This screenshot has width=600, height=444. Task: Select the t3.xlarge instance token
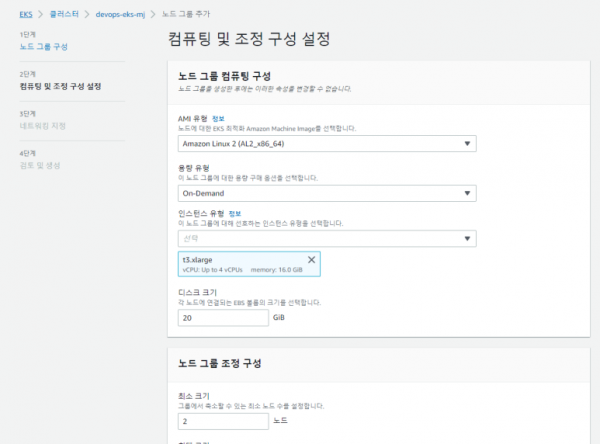pos(240,264)
